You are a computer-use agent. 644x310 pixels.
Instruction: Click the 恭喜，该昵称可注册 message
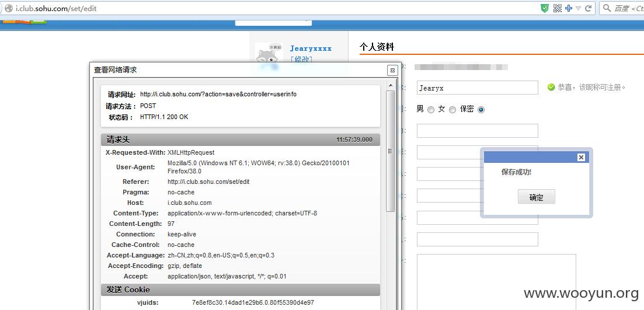591,88
